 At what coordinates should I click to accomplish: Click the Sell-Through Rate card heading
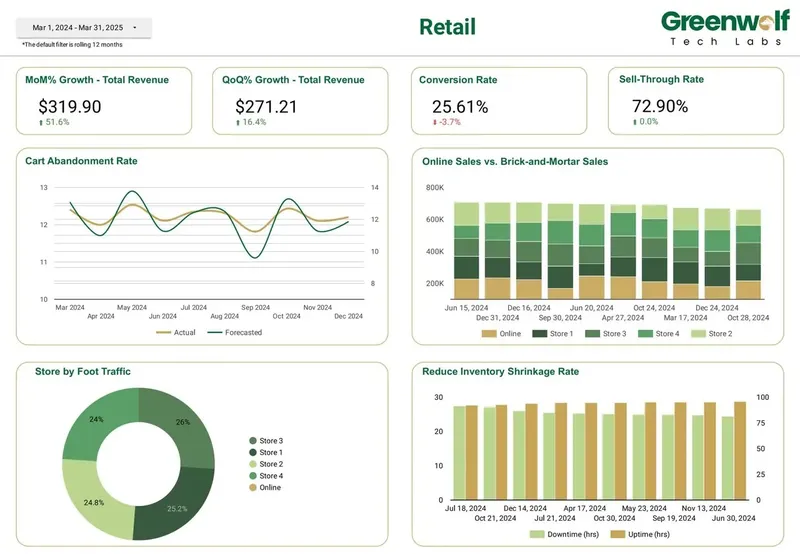tap(661, 80)
